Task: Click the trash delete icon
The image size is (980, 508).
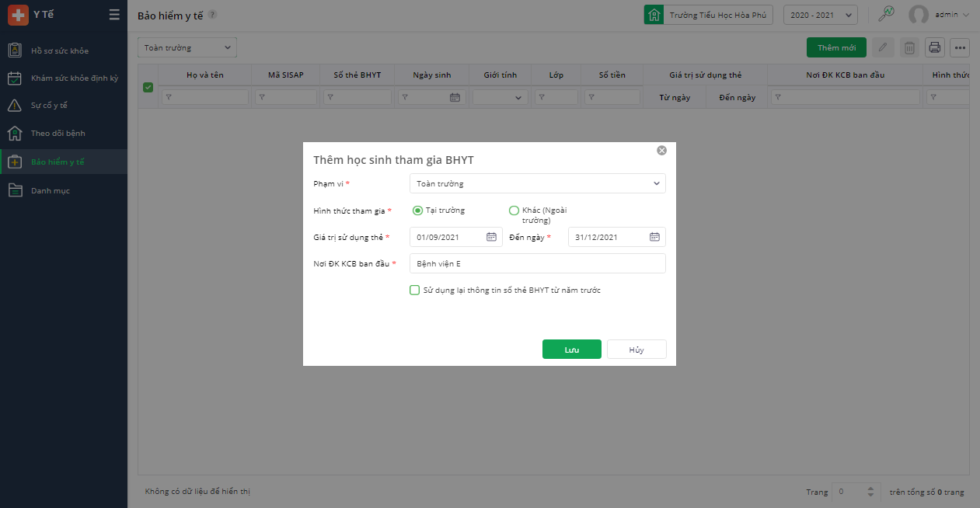Action: [909, 47]
